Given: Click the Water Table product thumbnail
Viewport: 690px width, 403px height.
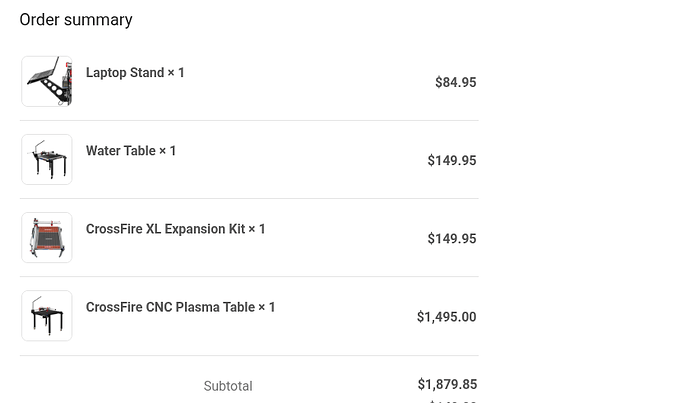Looking at the screenshot, I should 47,160.
